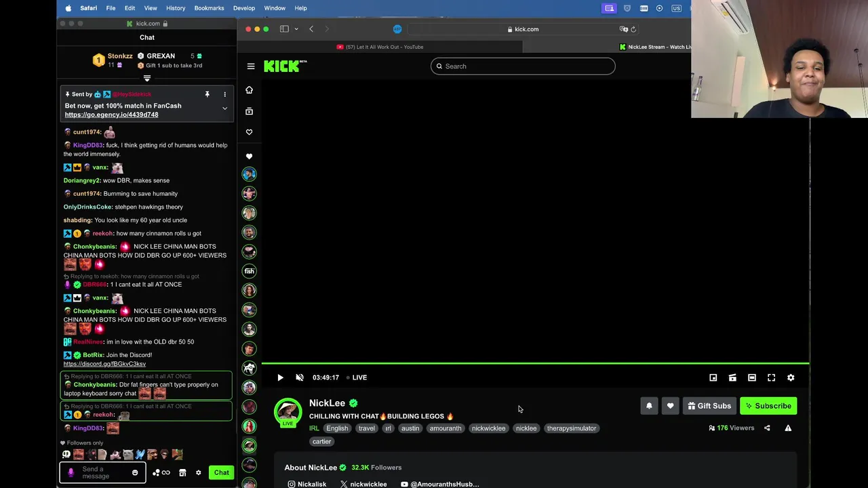
Task: Open the File menu
Action: (x=111, y=8)
